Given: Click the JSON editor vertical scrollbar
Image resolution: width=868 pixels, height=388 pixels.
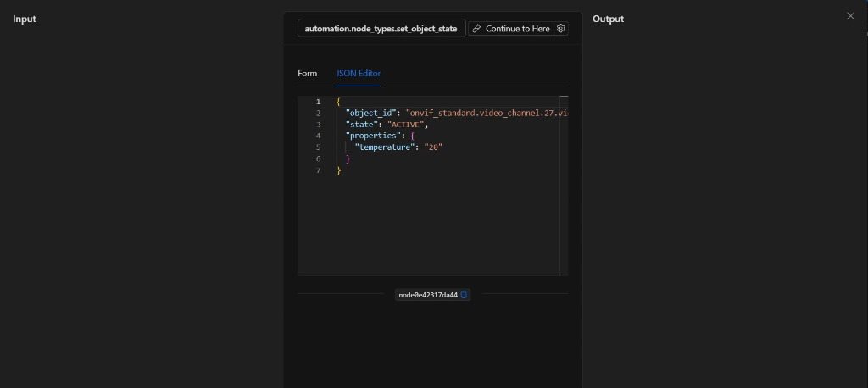Looking at the screenshot, I should coord(564,186).
